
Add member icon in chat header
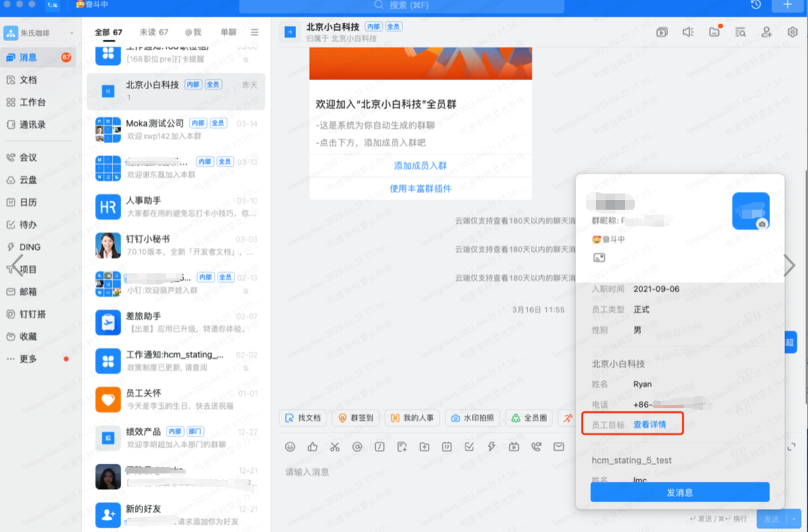766,32
